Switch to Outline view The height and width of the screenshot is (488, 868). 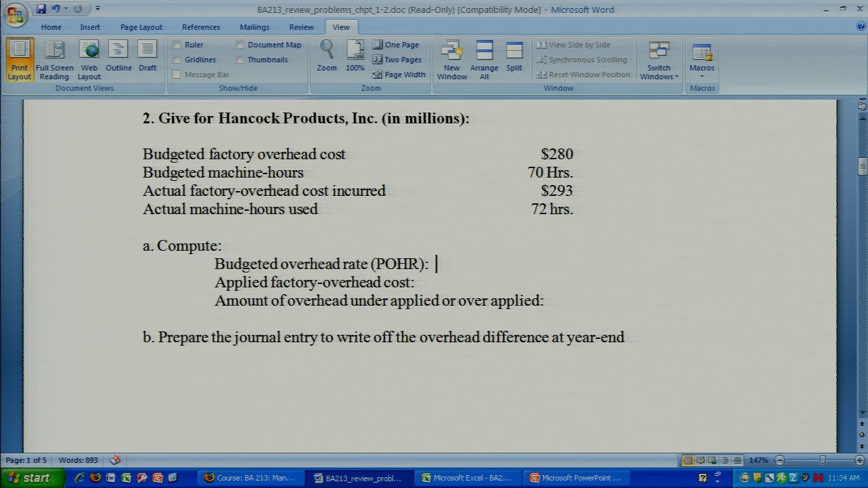(119, 60)
